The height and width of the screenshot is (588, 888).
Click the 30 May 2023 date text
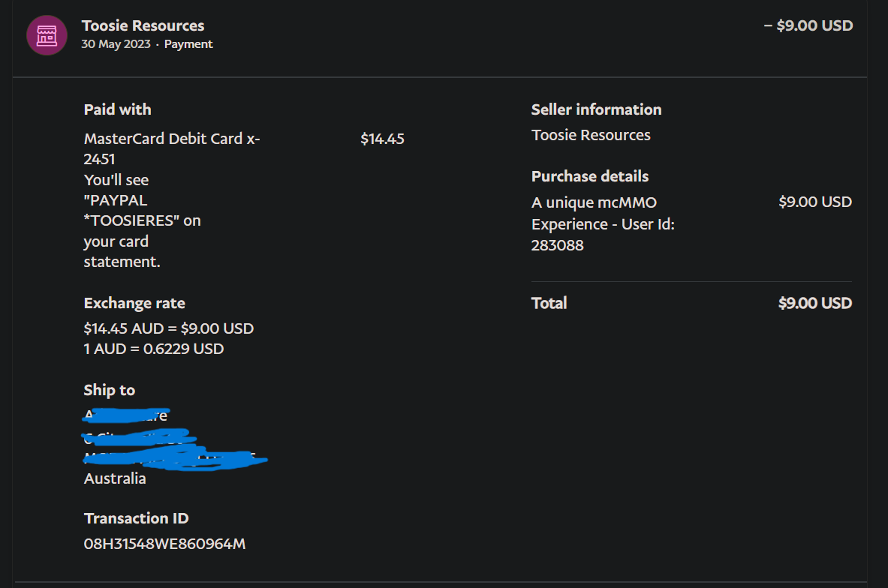pyautogui.click(x=116, y=44)
